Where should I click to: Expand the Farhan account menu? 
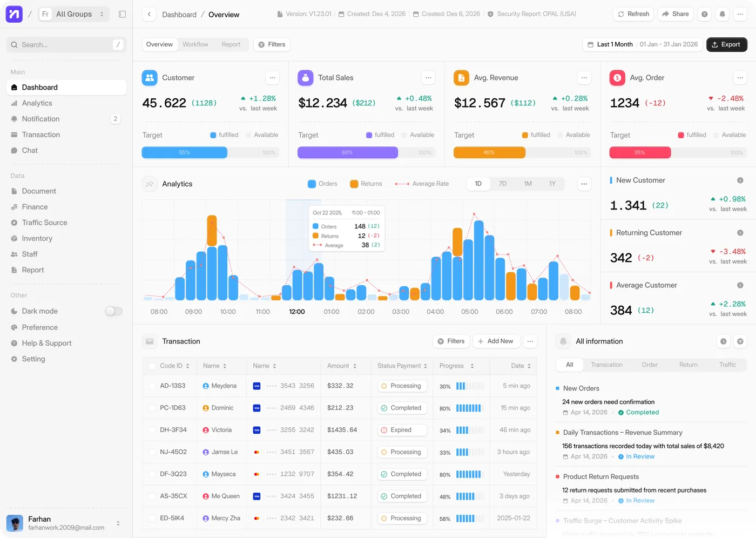point(118,523)
